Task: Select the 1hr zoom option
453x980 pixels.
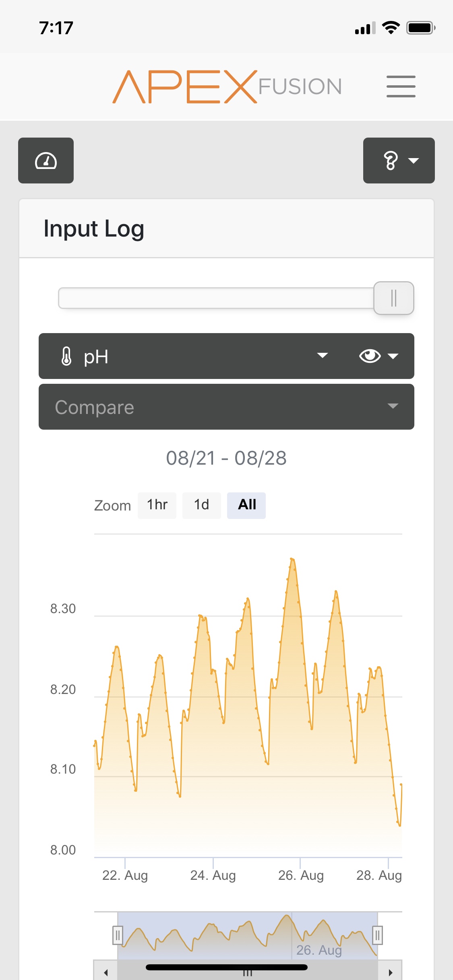Action: click(157, 505)
